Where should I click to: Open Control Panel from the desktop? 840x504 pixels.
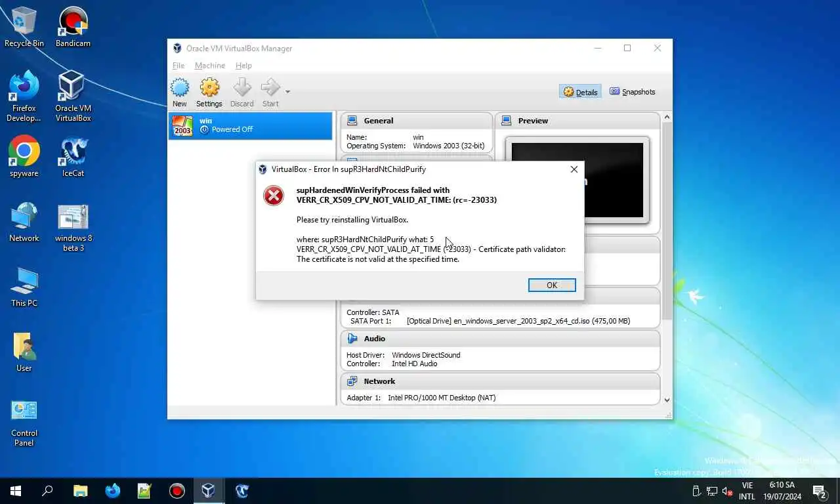(24, 422)
